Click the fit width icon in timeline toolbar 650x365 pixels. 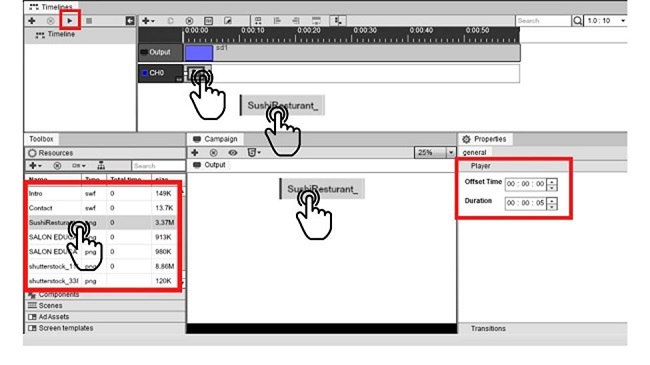pos(316,20)
